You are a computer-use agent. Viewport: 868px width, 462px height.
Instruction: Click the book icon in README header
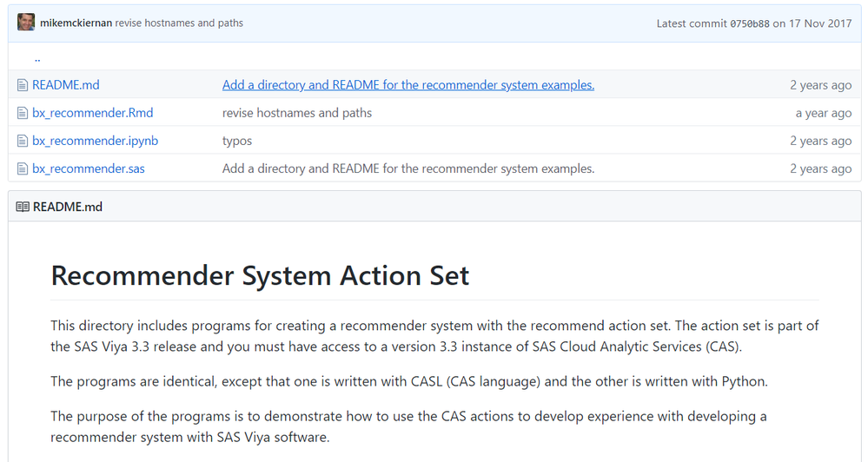click(x=23, y=207)
